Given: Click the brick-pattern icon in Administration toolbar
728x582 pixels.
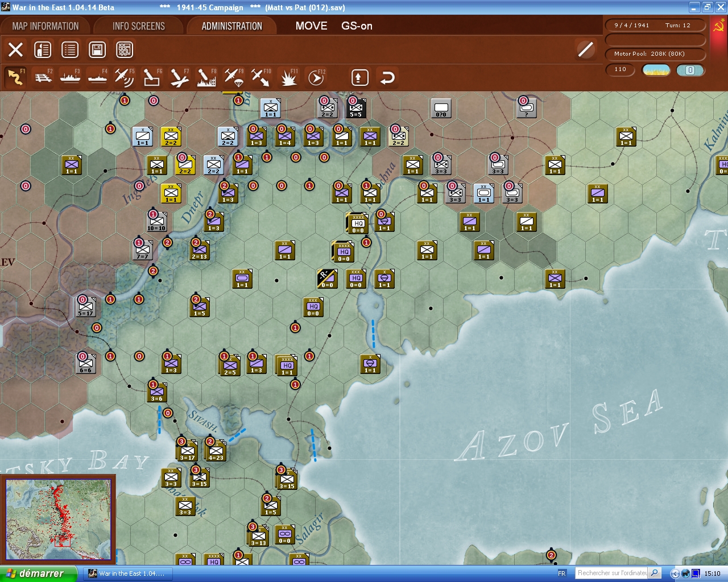Looking at the screenshot, I should (125, 49).
